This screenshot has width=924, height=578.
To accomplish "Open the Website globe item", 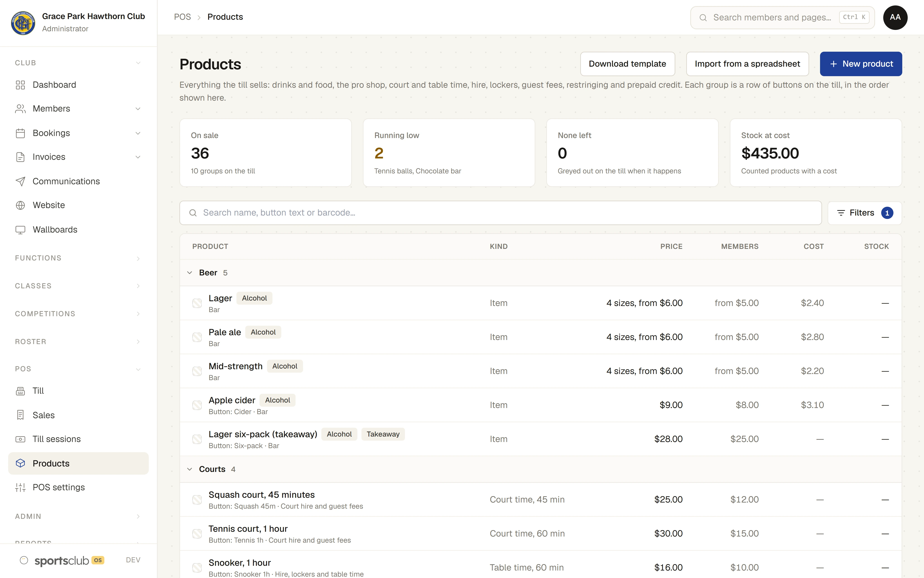I will tap(78, 205).
